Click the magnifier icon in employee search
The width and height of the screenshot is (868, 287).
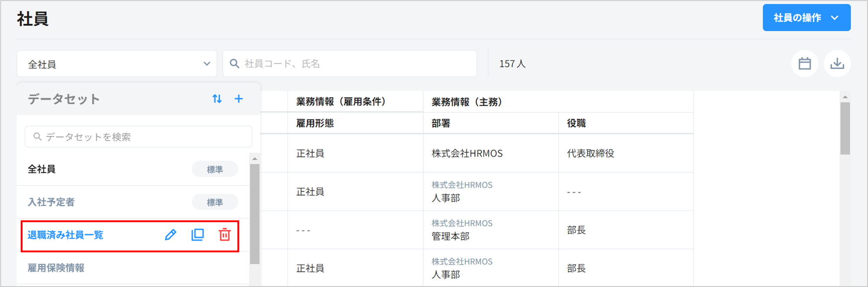[234, 64]
